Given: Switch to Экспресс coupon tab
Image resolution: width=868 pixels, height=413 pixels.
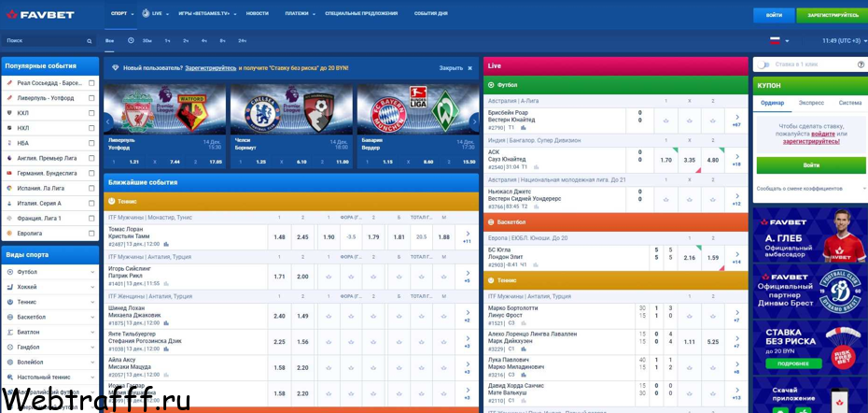Looking at the screenshot, I should (811, 103).
